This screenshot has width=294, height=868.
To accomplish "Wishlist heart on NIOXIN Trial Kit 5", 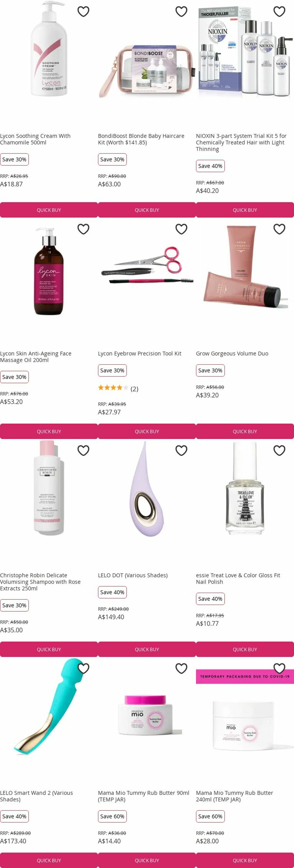I will 279,12.
